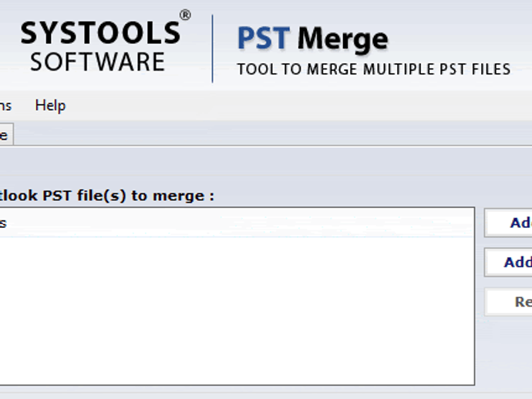Click empty tab strip area right of tab

point(271,134)
